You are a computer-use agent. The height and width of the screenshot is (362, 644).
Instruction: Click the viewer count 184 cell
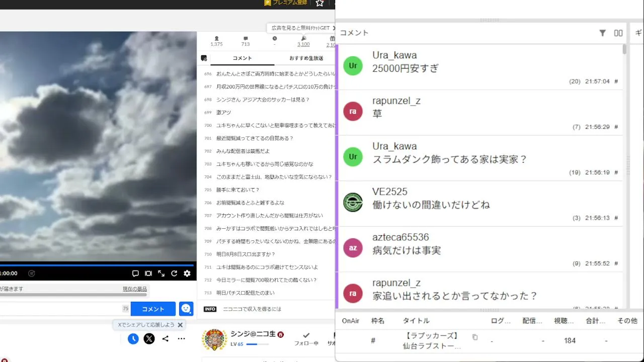click(570, 341)
